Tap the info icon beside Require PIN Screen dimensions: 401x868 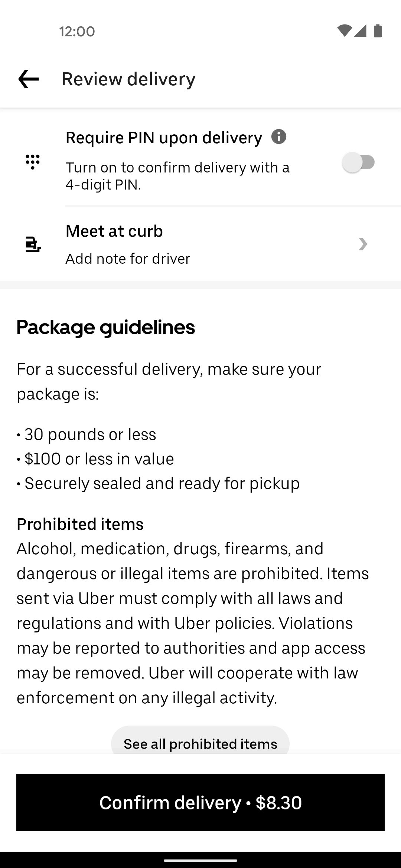click(x=279, y=137)
